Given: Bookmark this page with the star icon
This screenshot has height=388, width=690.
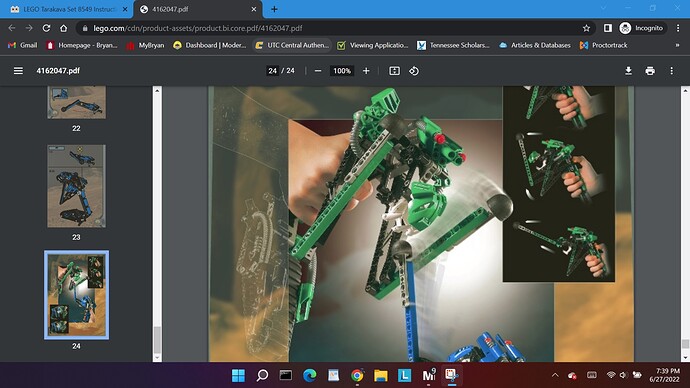Looking at the screenshot, I should coord(586,28).
